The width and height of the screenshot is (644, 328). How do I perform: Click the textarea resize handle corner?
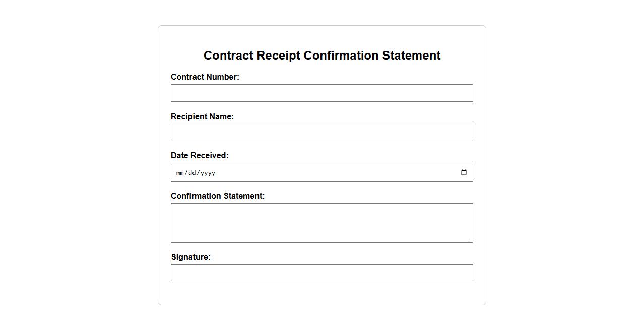click(471, 240)
